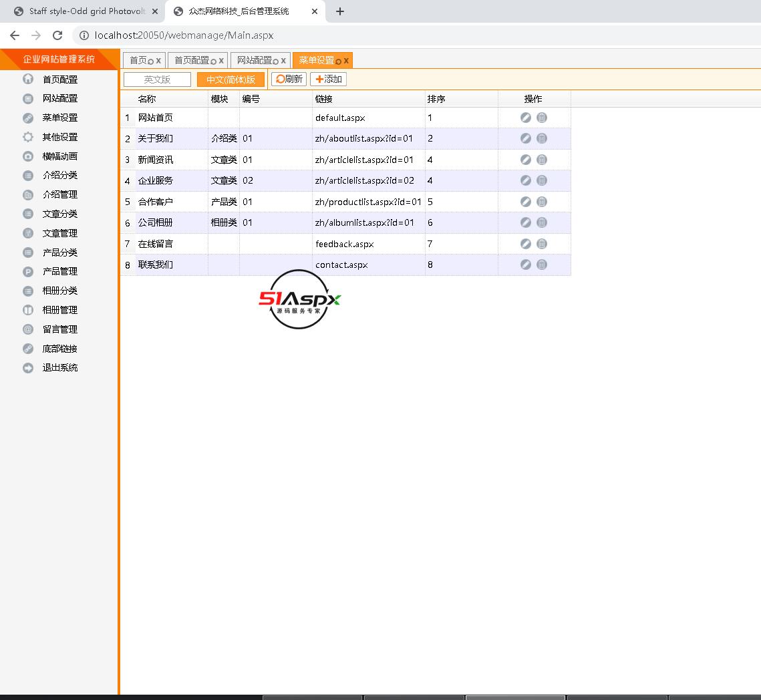Image resolution: width=761 pixels, height=700 pixels.
Task: Click the 添加 add button
Action: (328, 79)
